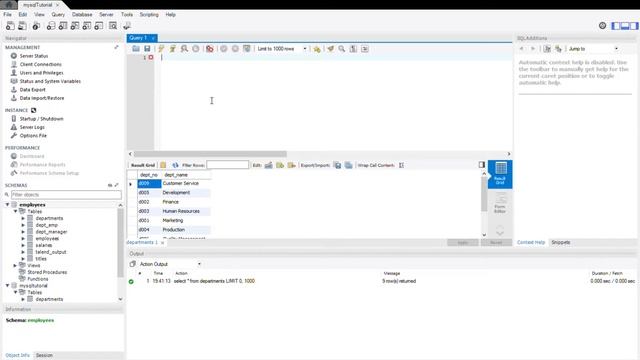Click the Commit transaction icon

(x=224, y=49)
